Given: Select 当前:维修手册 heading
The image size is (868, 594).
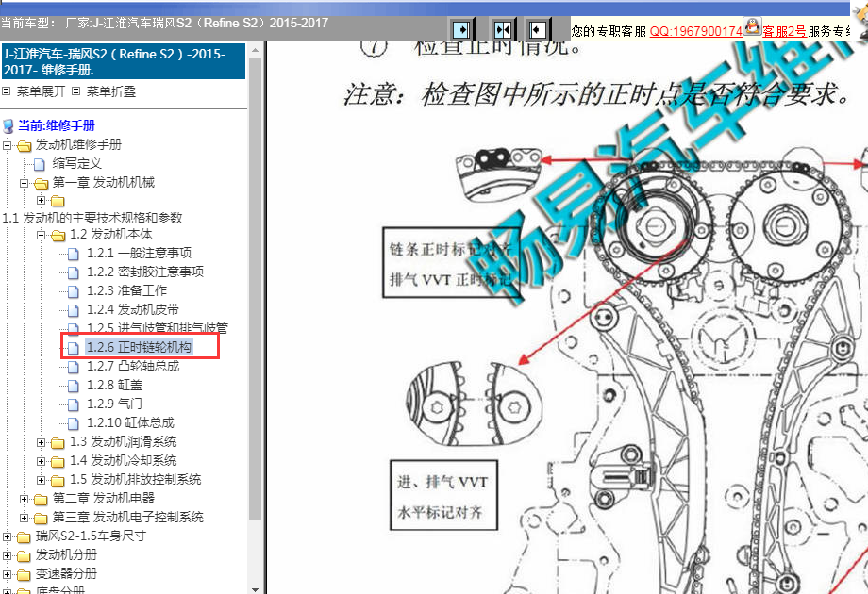Looking at the screenshot, I should click(x=57, y=125).
